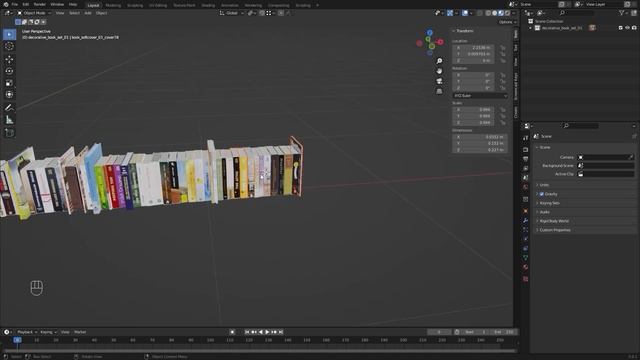Click the viewport zoom magnifier icon
Screen dimensions: 640x360
point(439,61)
